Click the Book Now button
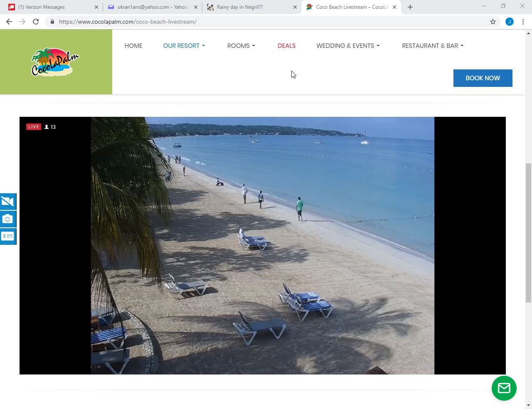This screenshot has width=532, height=409. tap(483, 78)
